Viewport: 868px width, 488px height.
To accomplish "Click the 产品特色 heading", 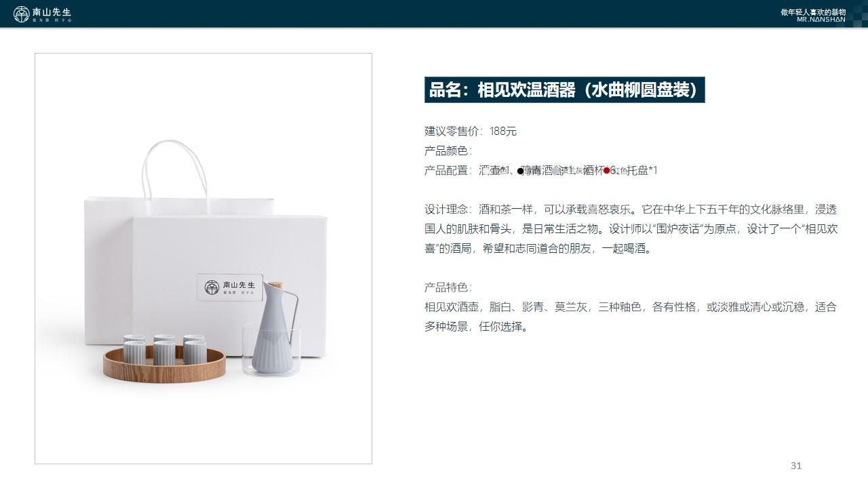I will pos(448,287).
